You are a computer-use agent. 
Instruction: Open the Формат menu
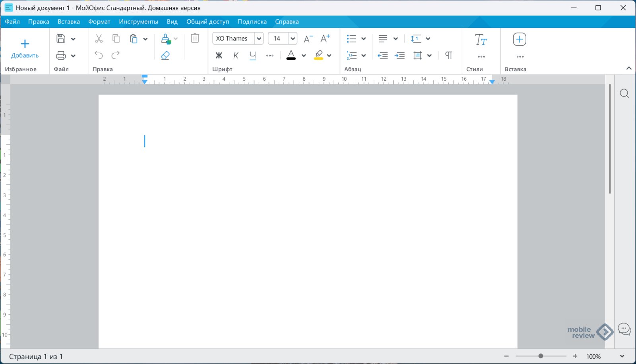tap(99, 22)
